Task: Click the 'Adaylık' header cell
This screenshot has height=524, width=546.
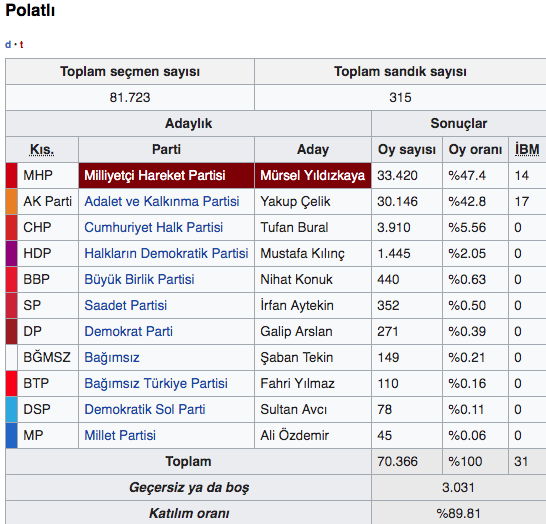Action: (188, 124)
